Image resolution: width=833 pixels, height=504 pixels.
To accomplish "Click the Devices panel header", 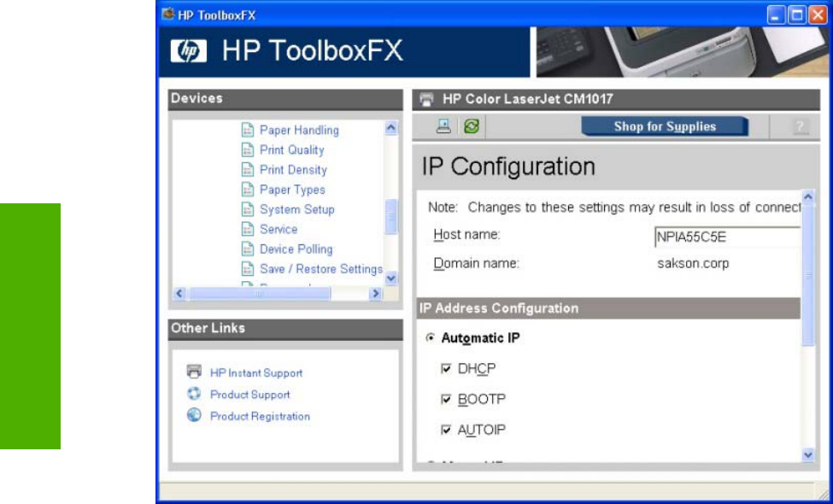I will click(x=285, y=99).
